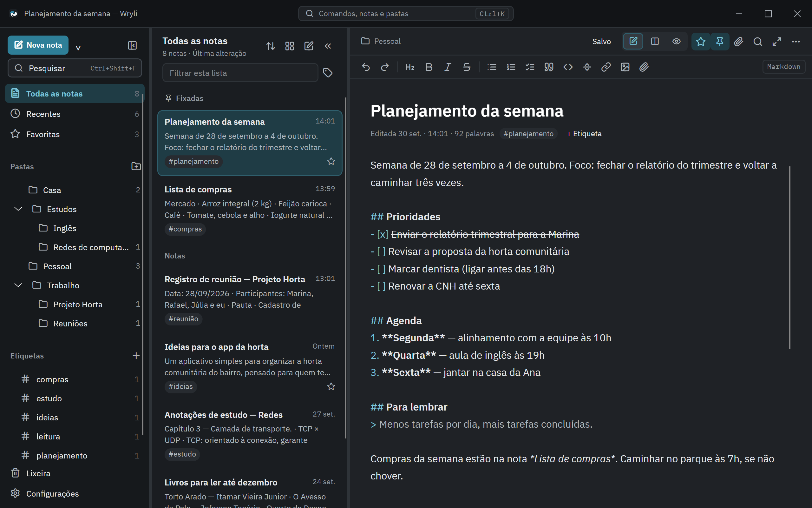Apply italic formatting
This screenshot has width=812, height=508.
click(448, 67)
